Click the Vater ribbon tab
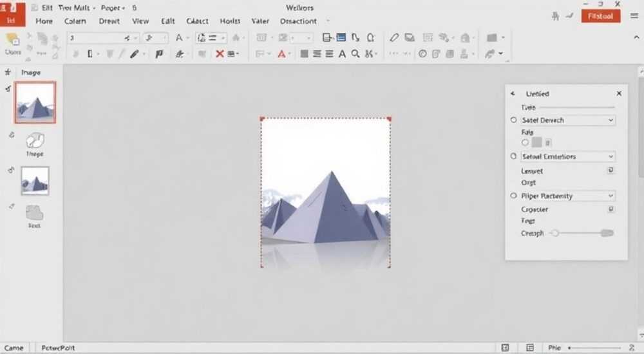 tap(260, 21)
